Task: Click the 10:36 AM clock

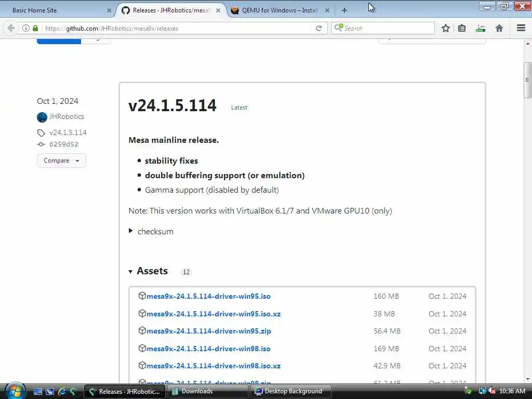Action: (512, 391)
